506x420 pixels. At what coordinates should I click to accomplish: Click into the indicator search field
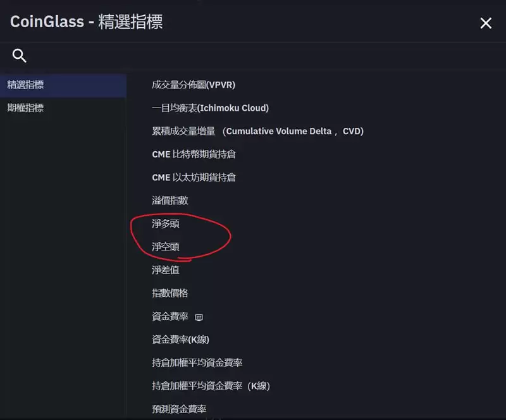[x=253, y=56]
